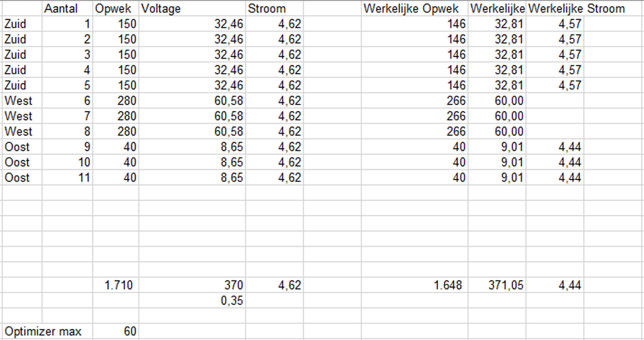Click Werkelijke Stroom 4,57 in row 2
The width and height of the screenshot is (644, 340).
555,39
